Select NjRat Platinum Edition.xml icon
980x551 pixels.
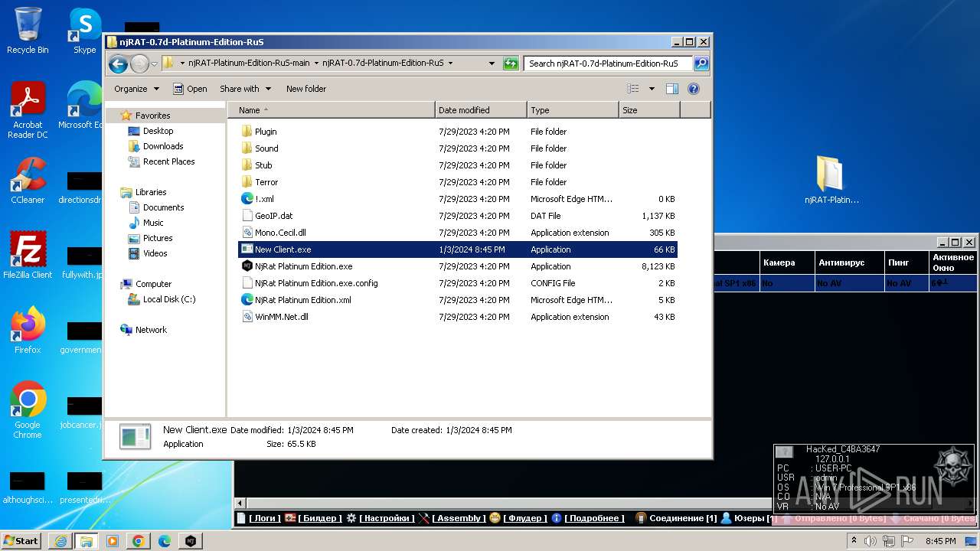pyautogui.click(x=247, y=300)
